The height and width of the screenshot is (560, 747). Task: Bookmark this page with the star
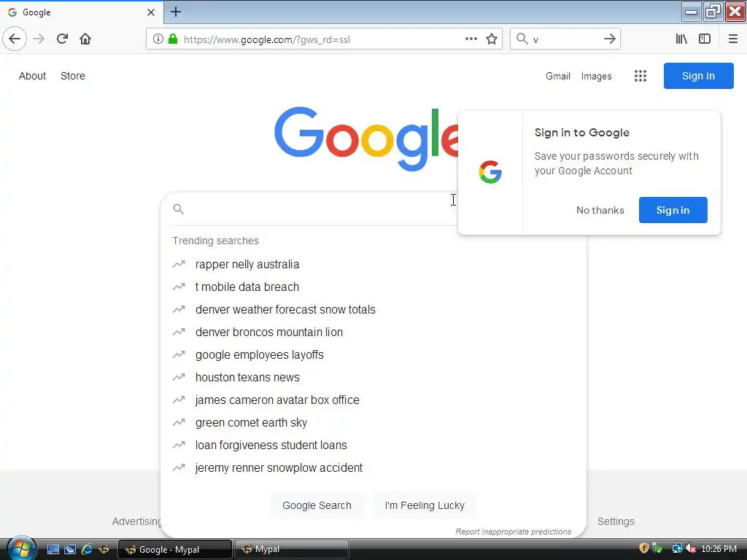tap(492, 39)
